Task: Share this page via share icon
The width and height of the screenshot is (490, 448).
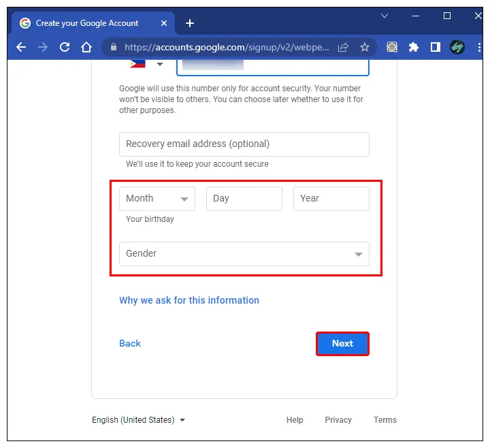Action: [343, 47]
